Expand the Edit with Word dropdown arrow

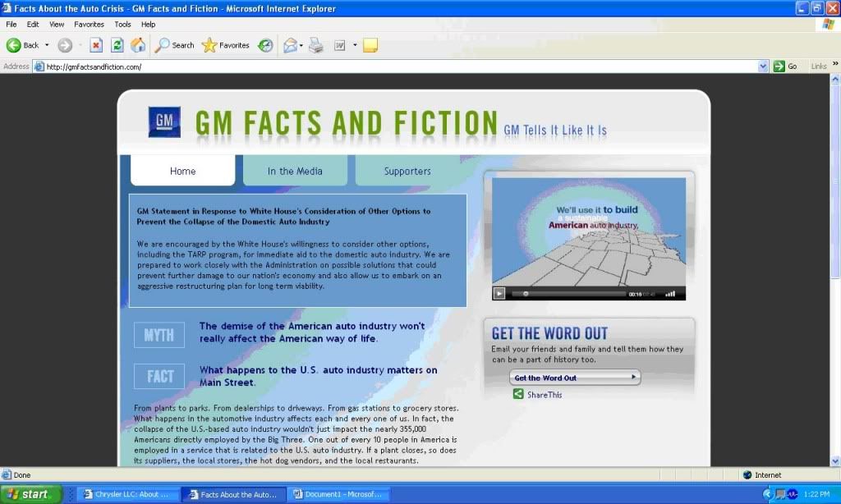pyautogui.click(x=355, y=46)
